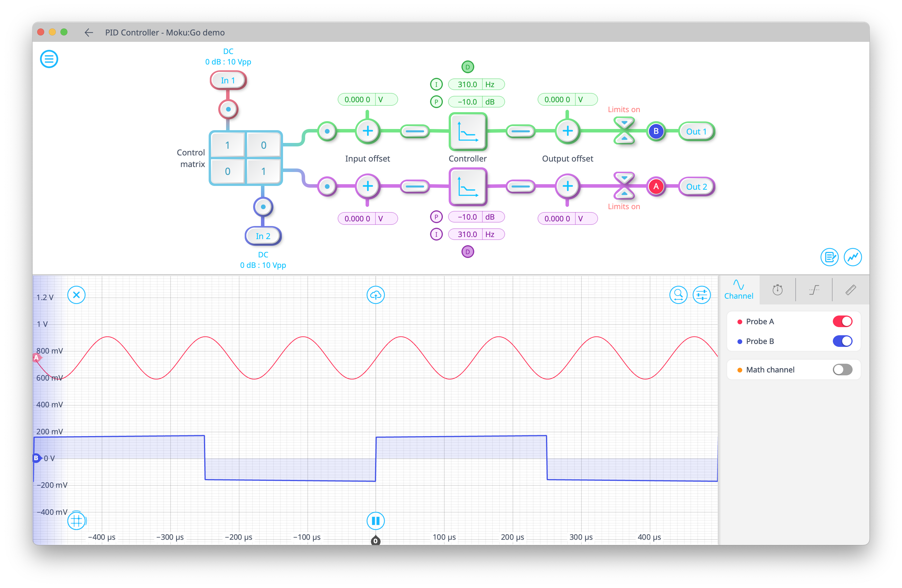Edit purple output offset 0.000 0 V
Viewport: 902px width, 588px height.
[x=567, y=218]
